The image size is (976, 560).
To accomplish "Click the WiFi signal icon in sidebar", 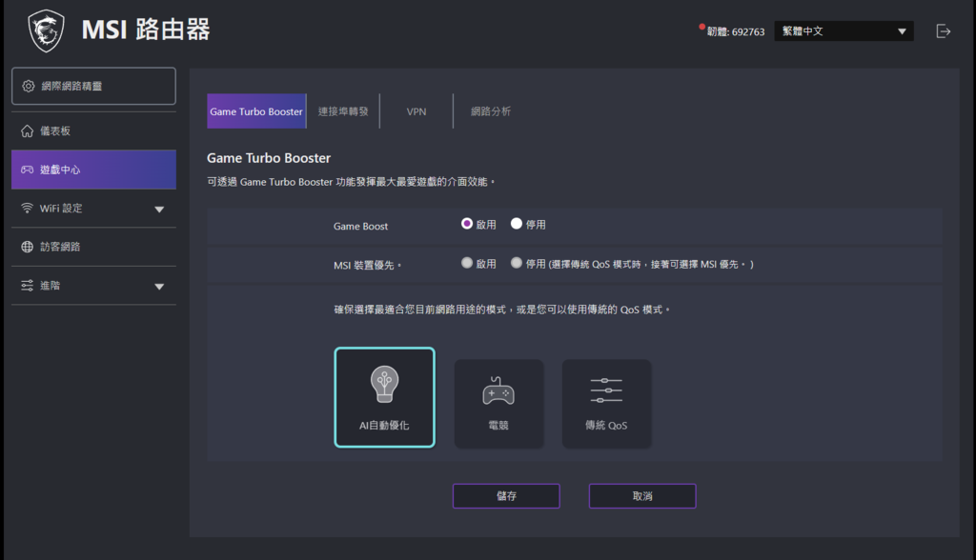I will pyautogui.click(x=28, y=208).
